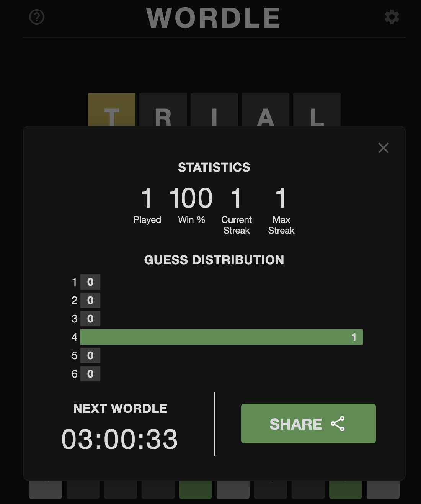This screenshot has height=504, width=421.
Task: Click the Played count number
Action: coord(147,198)
